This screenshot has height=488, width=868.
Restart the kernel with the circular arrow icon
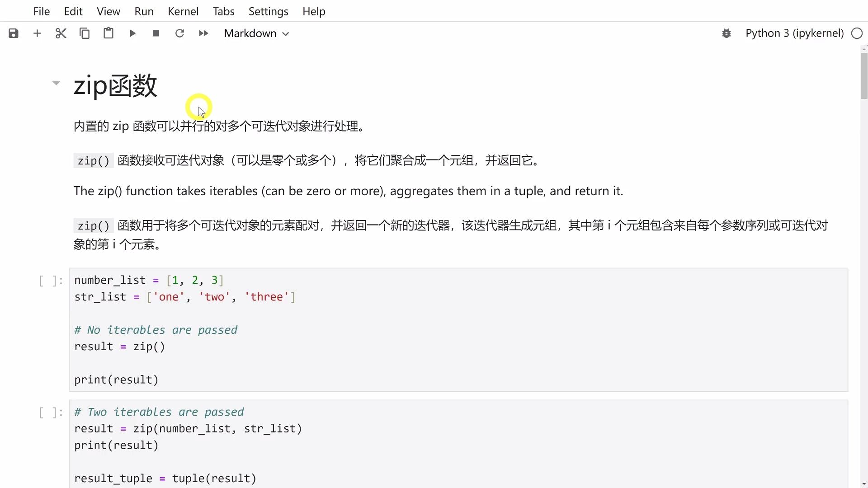coord(179,33)
